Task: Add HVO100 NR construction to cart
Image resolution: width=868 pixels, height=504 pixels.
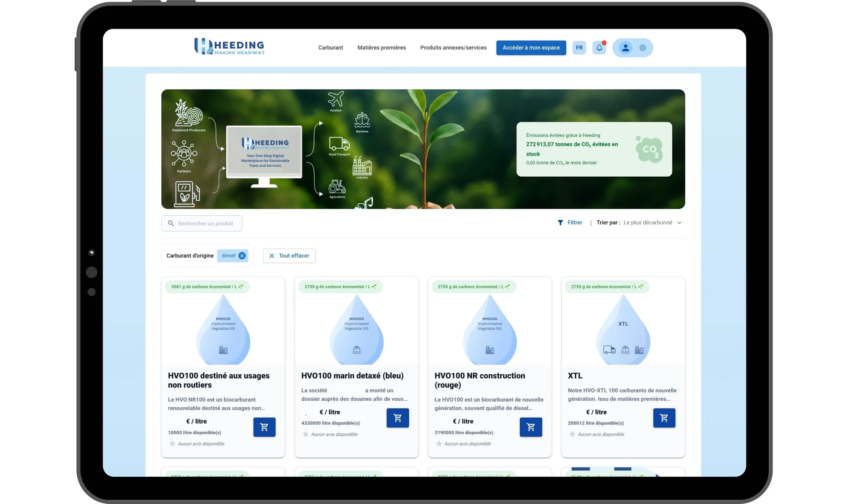Action: 531,427
